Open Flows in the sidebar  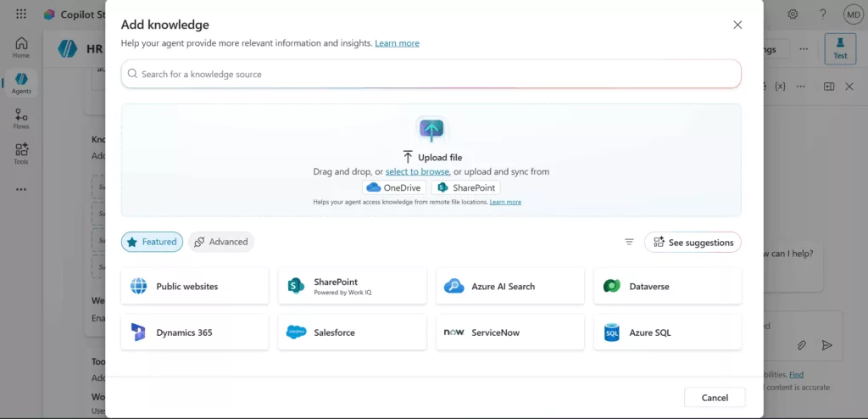click(21, 119)
